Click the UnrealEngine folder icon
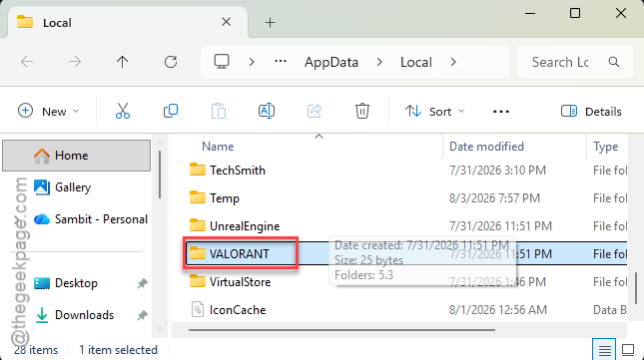Screen dimensions: 644x360 [198, 225]
